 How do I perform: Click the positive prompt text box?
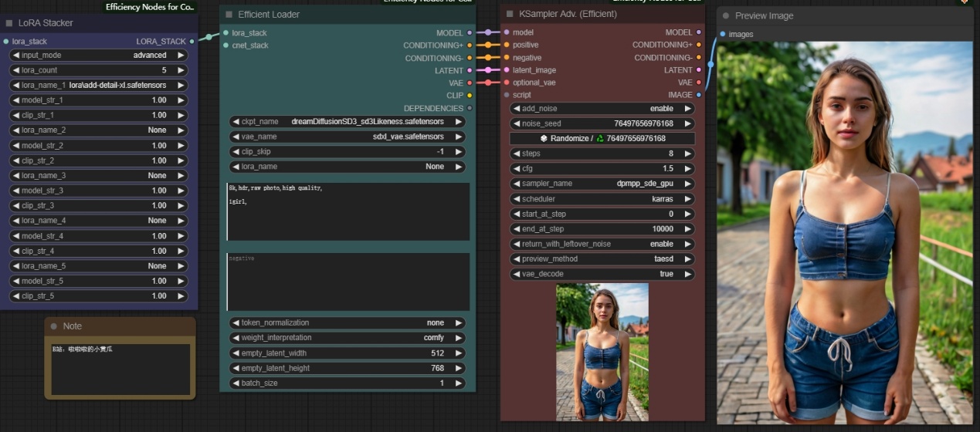point(348,211)
